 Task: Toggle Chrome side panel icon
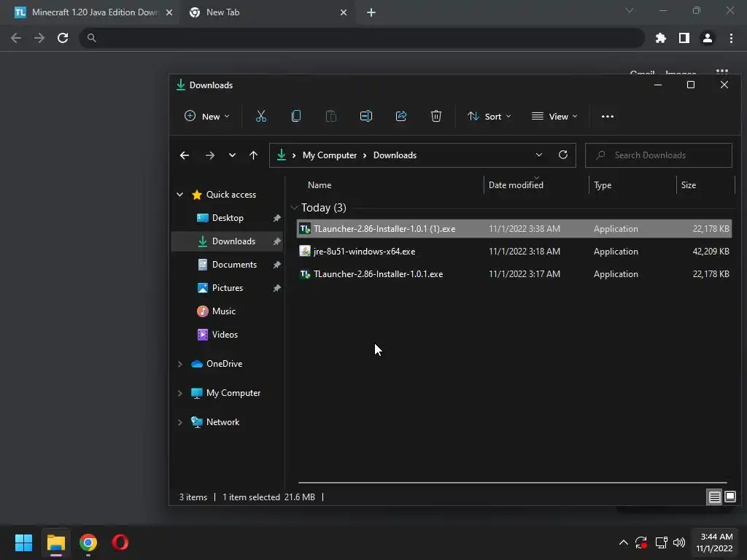pos(684,38)
